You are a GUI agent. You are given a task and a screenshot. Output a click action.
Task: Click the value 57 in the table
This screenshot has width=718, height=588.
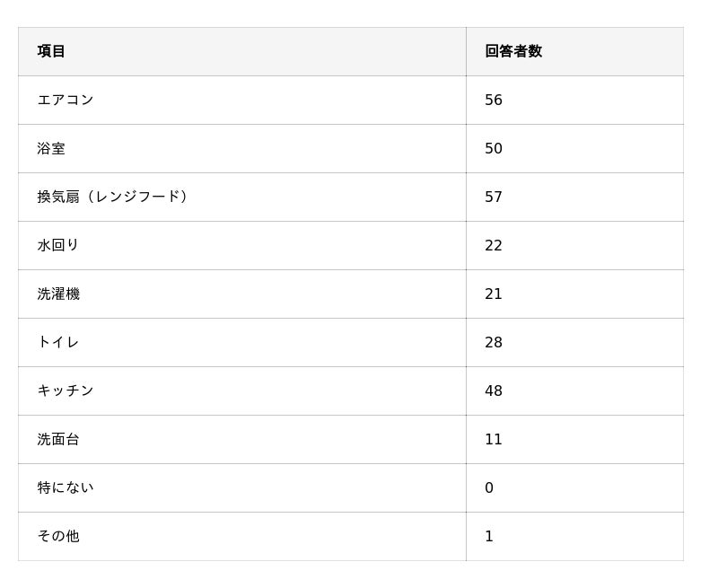coord(494,197)
